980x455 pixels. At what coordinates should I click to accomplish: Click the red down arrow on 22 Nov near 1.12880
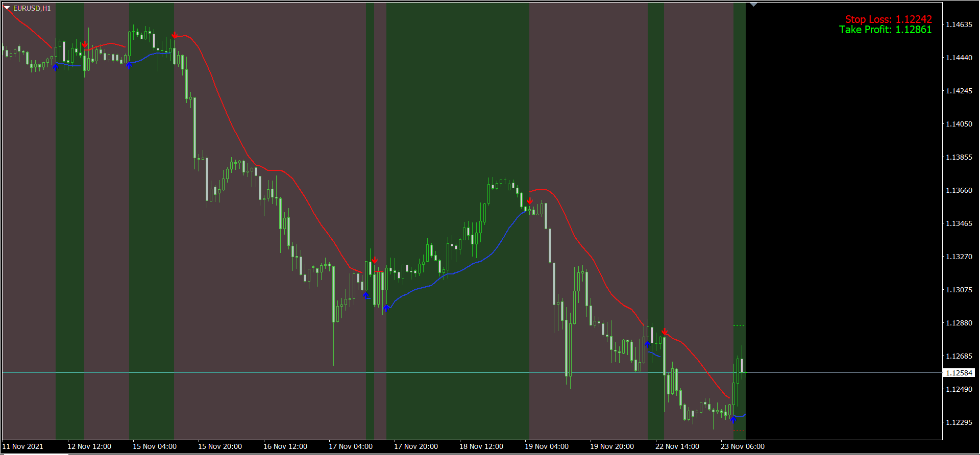[x=665, y=332]
